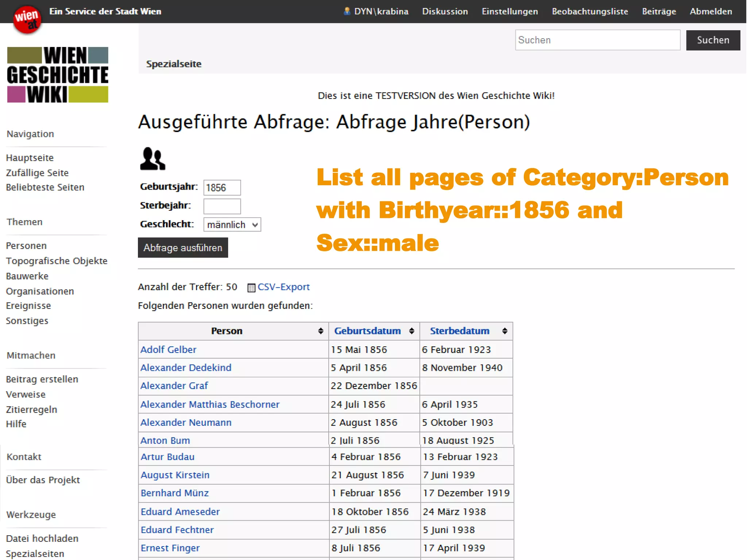Open Über das Projekt link
The height and width of the screenshot is (560, 747).
pos(43,480)
